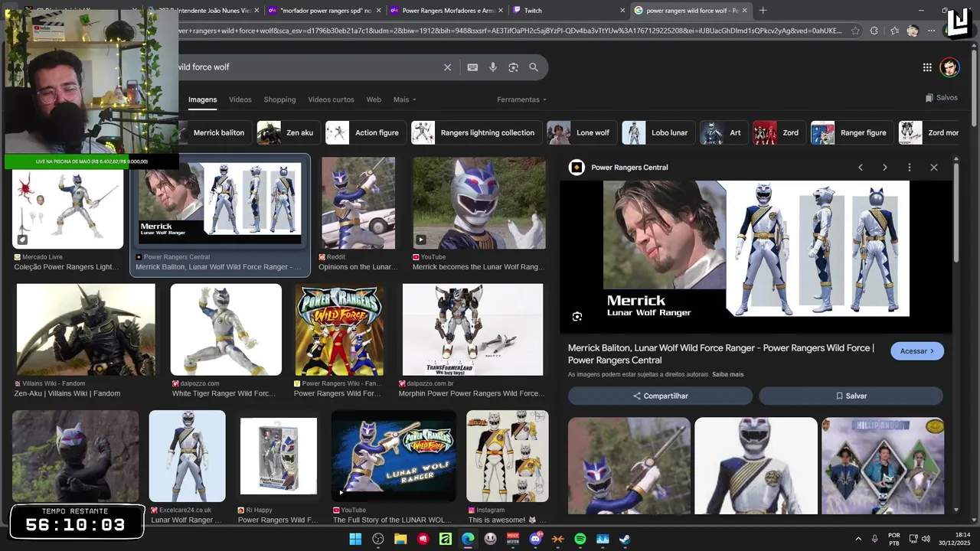Select the Zord filter chip
The image size is (980, 551).
coord(777,132)
